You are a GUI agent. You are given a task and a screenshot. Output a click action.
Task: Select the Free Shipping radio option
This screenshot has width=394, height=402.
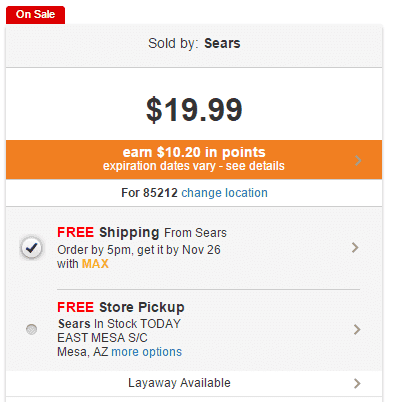tap(31, 248)
